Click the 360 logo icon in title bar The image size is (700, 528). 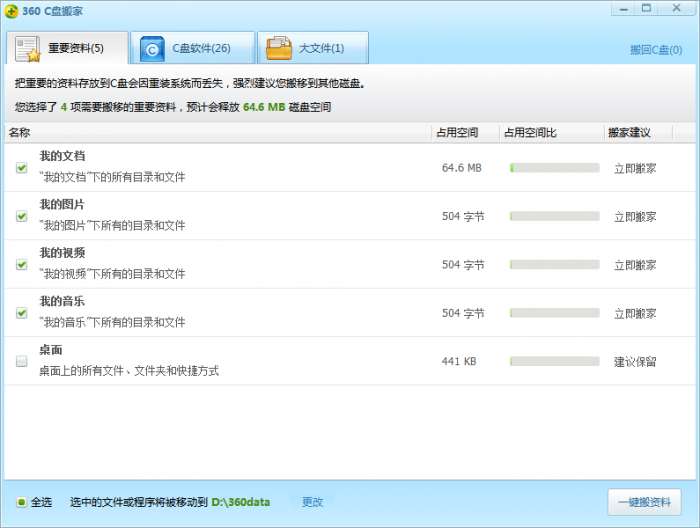(11, 11)
